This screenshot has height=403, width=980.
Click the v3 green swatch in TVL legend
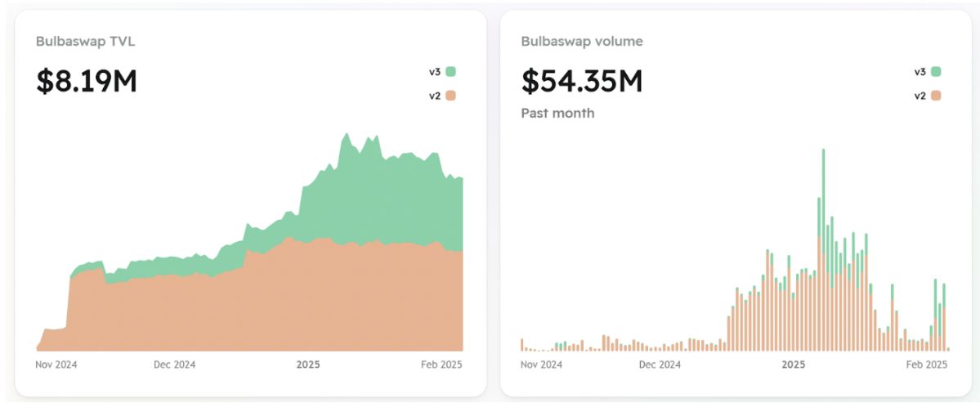tap(450, 72)
